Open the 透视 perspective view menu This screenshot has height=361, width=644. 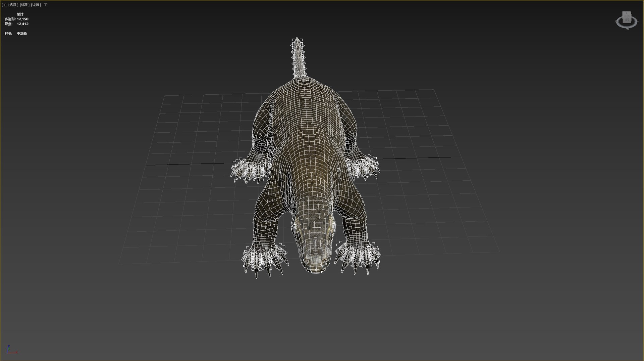coord(13,5)
